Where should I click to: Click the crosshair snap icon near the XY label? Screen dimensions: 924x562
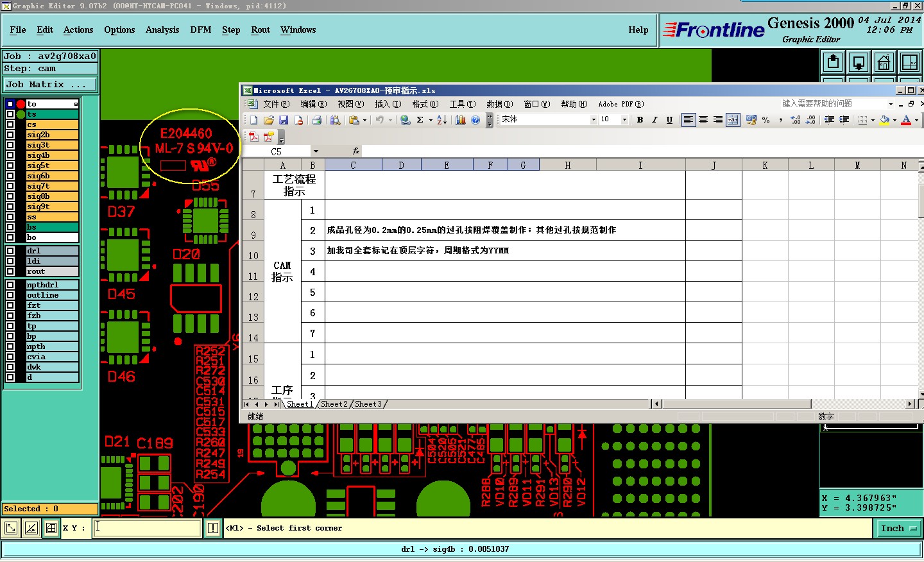coord(51,528)
